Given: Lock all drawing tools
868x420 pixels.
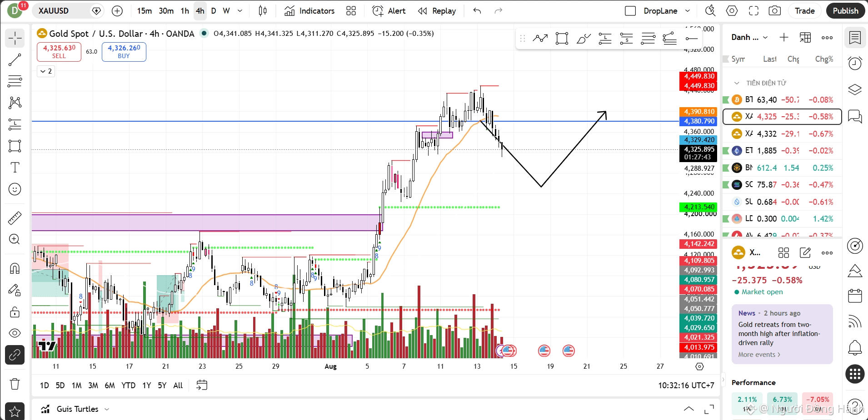Looking at the screenshot, I should (15, 312).
